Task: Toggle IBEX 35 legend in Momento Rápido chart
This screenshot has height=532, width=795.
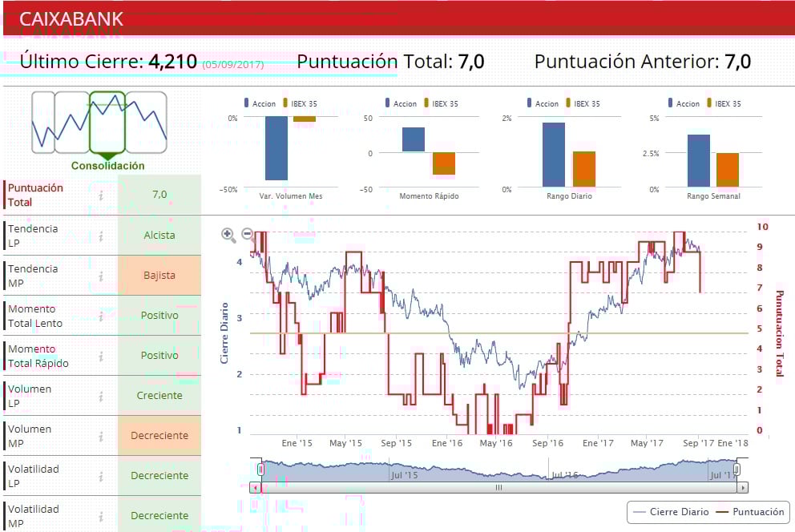Action: [441, 103]
